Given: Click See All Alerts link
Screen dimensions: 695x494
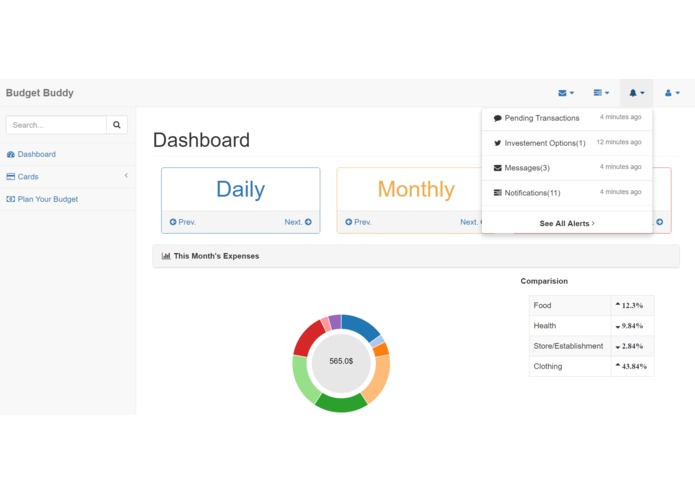Looking at the screenshot, I should (x=567, y=223).
